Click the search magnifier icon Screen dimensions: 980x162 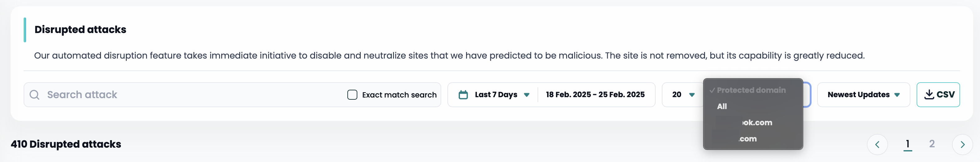click(x=34, y=94)
